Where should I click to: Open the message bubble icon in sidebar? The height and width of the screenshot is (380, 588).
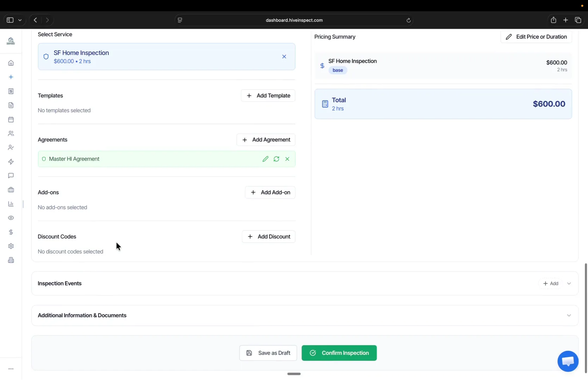[x=11, y=176]
